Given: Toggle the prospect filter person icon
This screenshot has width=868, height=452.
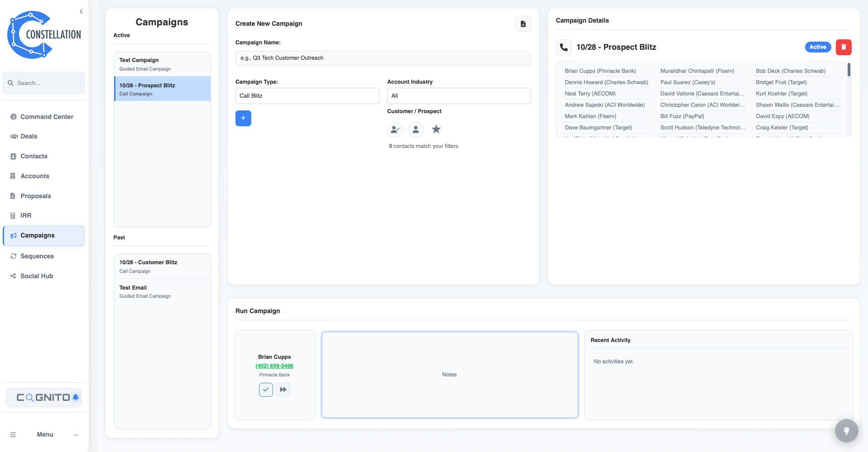Looking at the screenshot, I should 416,129.
